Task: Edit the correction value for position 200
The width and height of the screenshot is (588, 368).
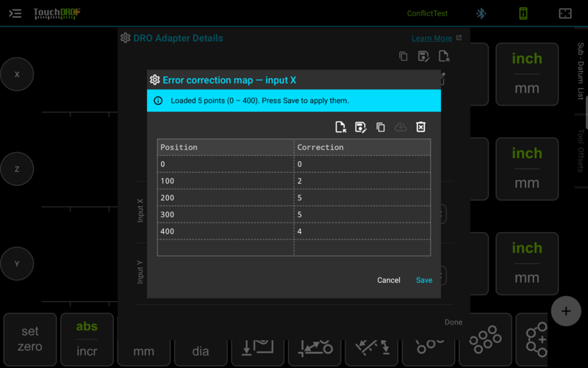Action: click(362, 198)
